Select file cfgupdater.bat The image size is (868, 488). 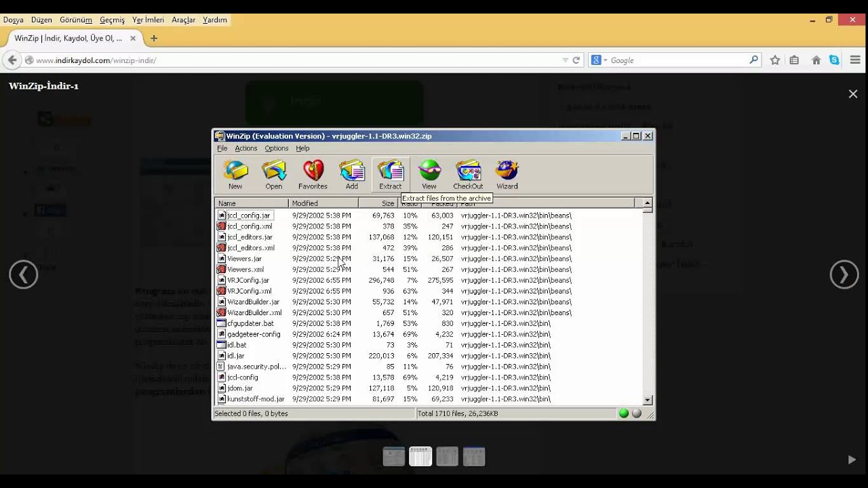coord(245,324)
